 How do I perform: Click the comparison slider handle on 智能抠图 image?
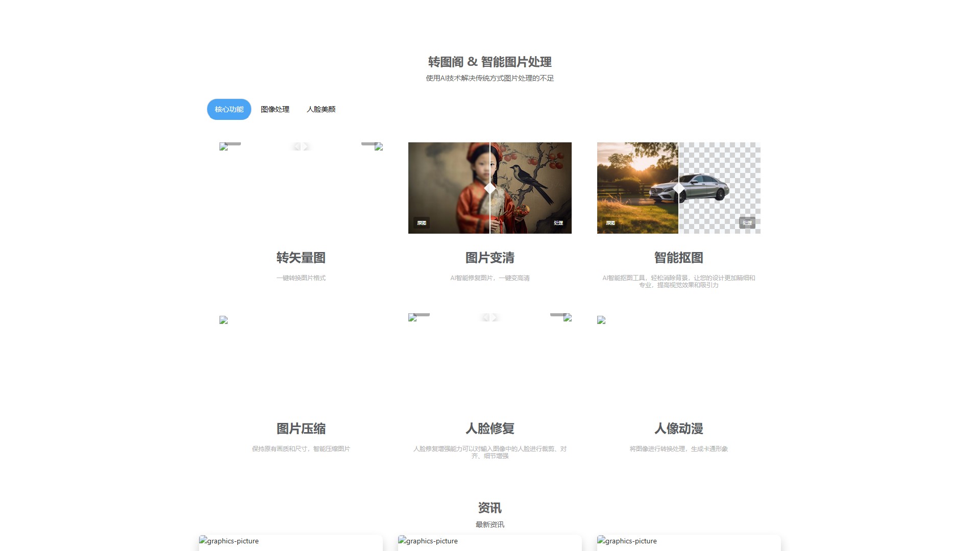(678, 188)
